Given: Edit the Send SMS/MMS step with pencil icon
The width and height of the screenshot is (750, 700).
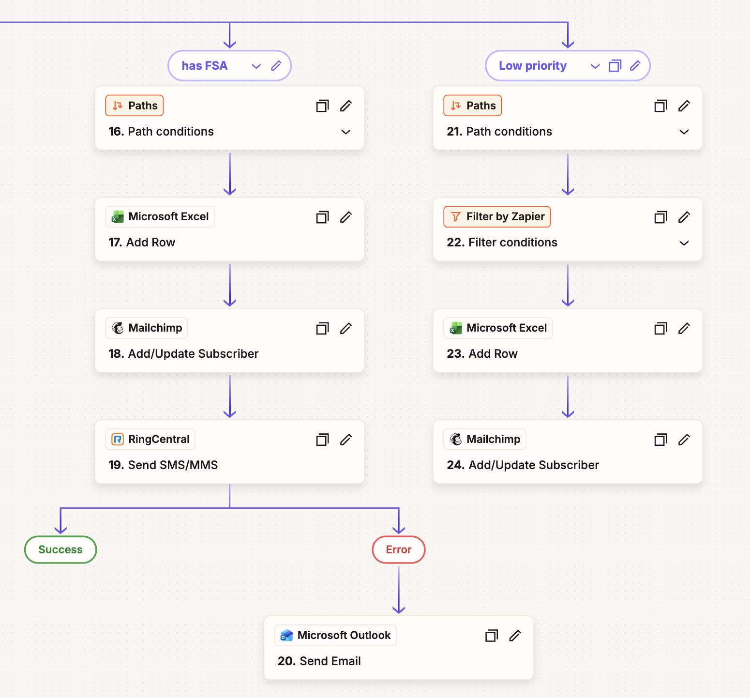Looking at the screenshot, I should coord(346,440).
